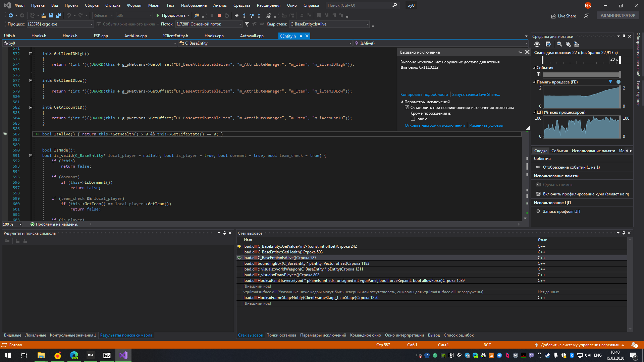Click the right handle of diagnostics timeline
Image resolution: width=644 pixels, height=362 pixels.
click(620, 60)
